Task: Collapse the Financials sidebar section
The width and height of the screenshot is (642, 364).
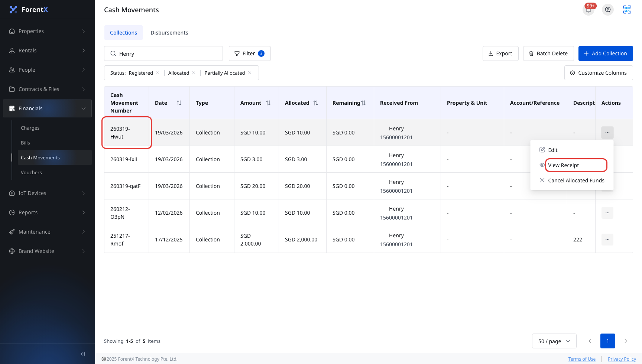Action: click(47, 108)
